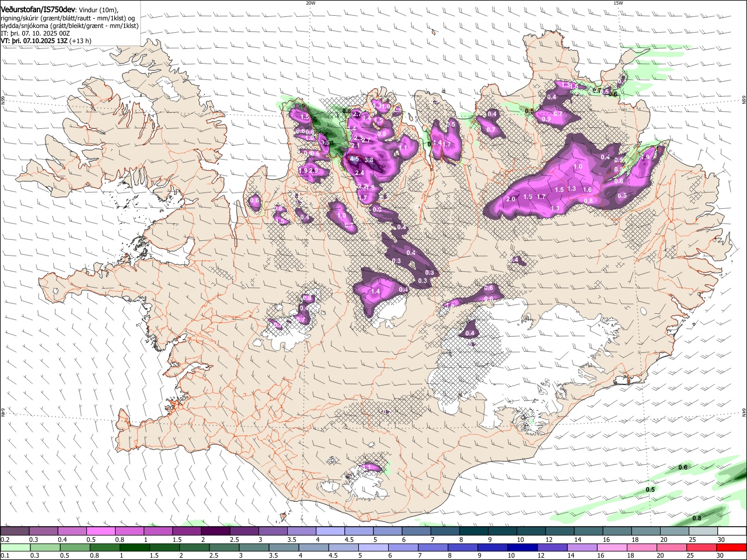Viewport: 747px width, 560px height.
Task: Click the 0.1 label under the lower legend
Action: point(5,556)
